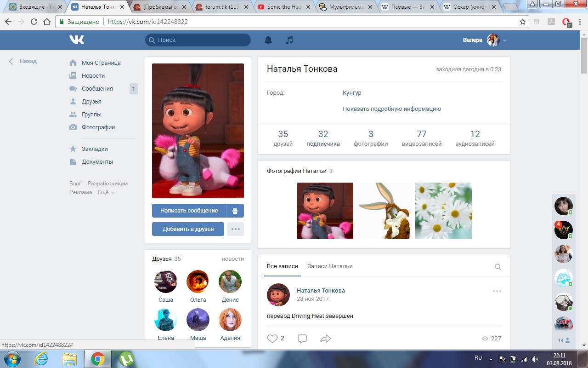The image size is (588, 368).
Task: Open comments with the speech bubble icon
Action: tap(302, 339)
